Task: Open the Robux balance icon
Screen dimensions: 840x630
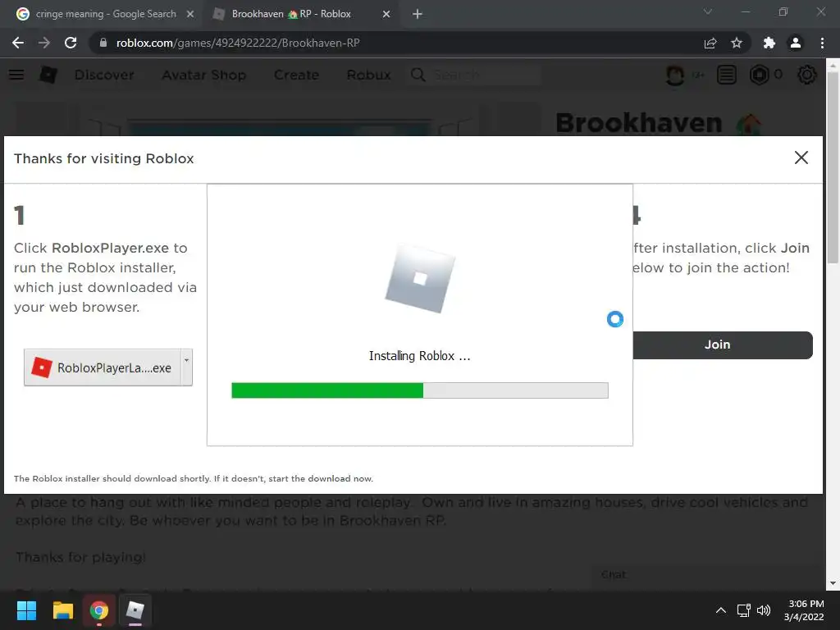Action: 759,75
